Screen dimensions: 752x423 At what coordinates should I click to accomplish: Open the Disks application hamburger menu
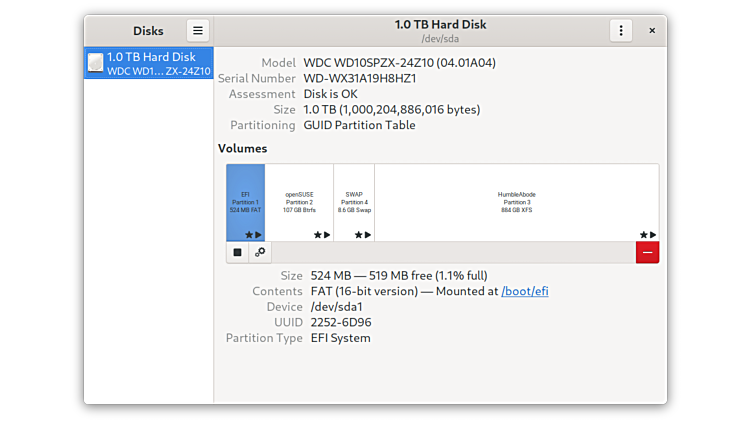[x=198, y=31]
